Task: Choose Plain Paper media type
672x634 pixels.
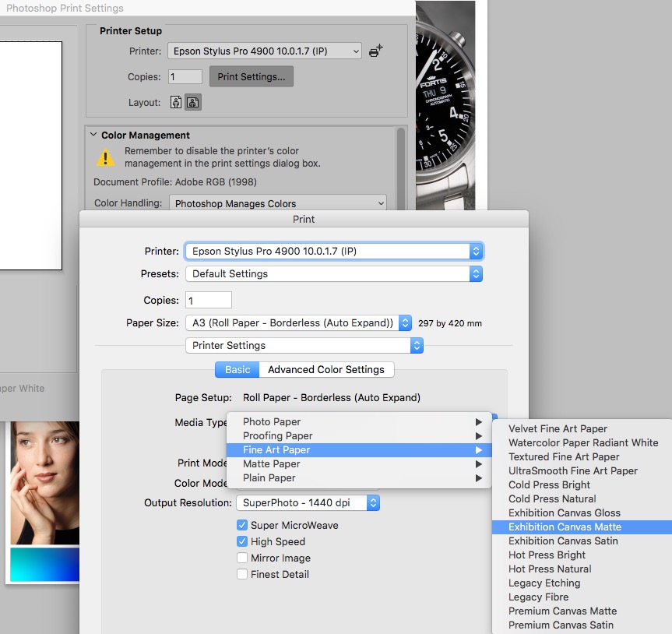Action: [x=359, y=478]
